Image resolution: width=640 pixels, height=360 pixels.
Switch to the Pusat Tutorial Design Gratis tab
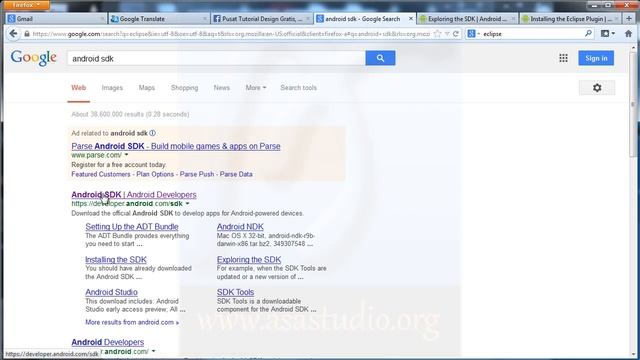[262, 19]
